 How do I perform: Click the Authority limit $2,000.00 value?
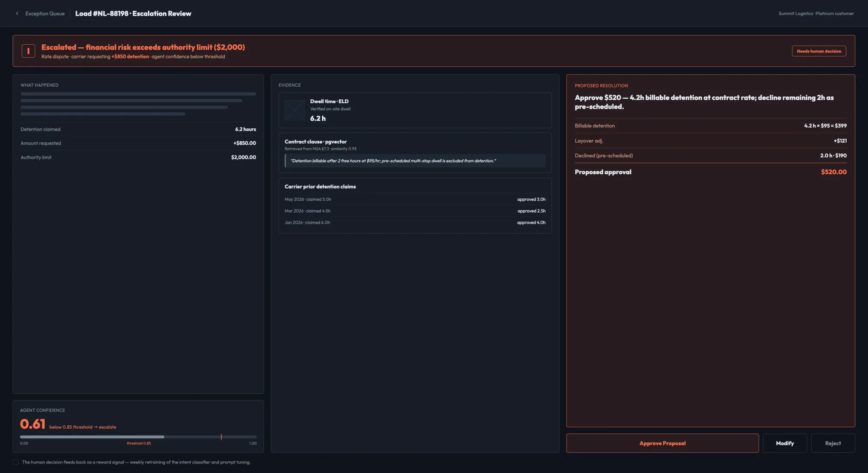click(243, 157)
